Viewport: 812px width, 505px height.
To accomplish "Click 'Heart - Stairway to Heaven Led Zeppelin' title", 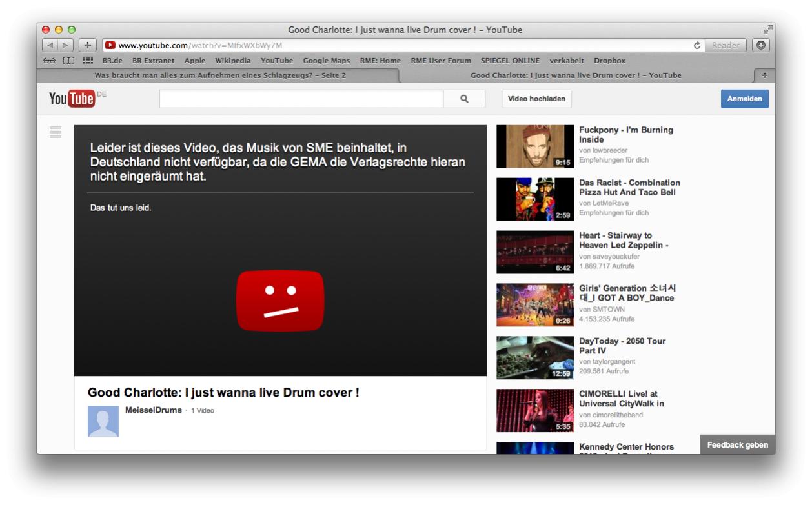I will [x=624, y=241].
